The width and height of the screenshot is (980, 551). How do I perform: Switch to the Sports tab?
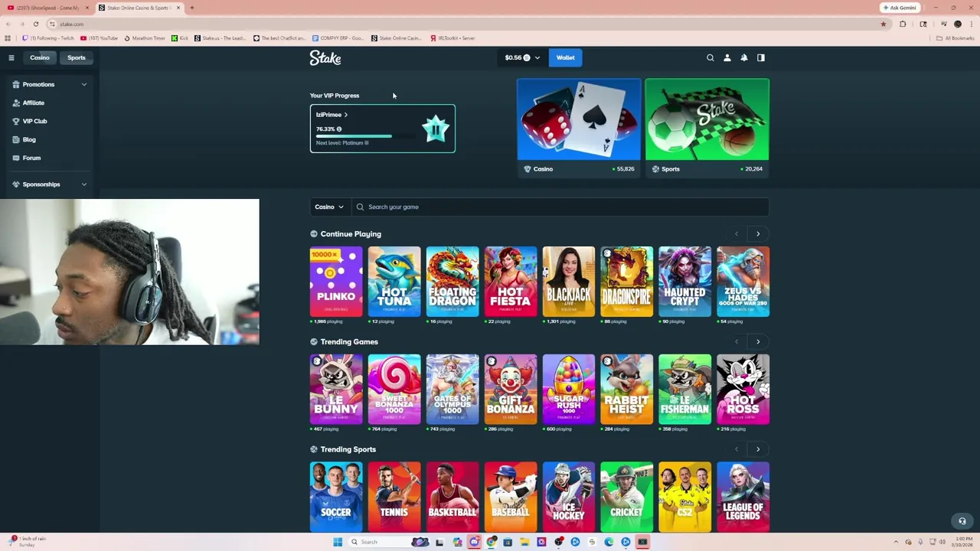click(76, 57)
